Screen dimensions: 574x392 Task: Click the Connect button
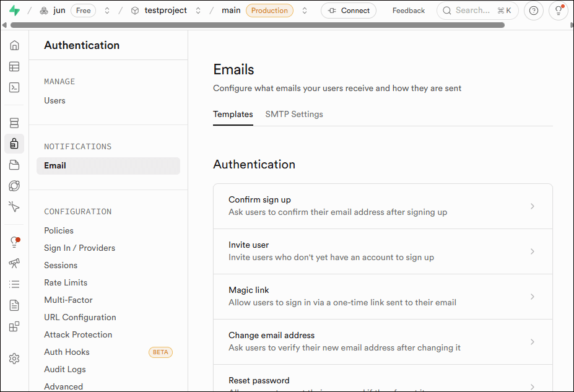(349, 11)
